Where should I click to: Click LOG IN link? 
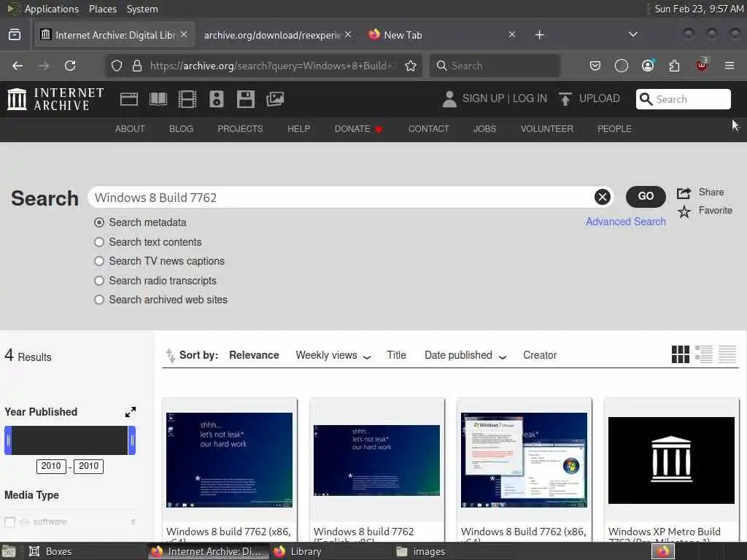click(x=530, y=98)
